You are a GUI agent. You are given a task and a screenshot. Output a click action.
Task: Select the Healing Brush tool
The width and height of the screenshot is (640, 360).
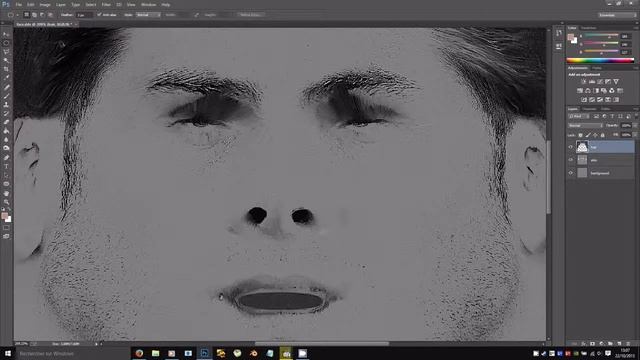(x=6, y=87)
